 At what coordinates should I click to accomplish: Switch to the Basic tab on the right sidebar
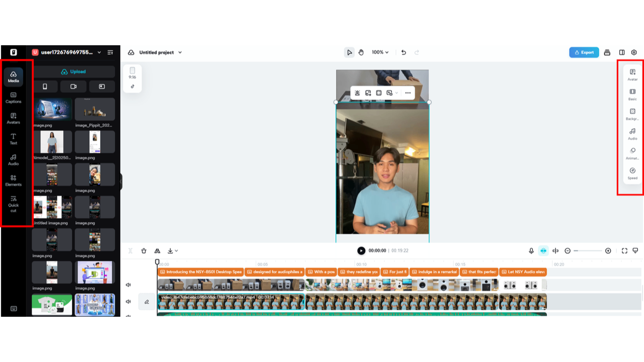632,94
